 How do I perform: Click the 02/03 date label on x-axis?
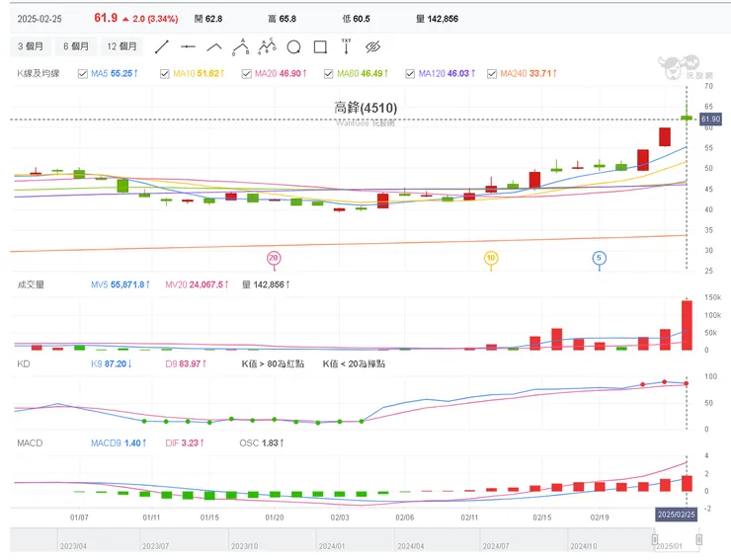[x=340, y=518]
